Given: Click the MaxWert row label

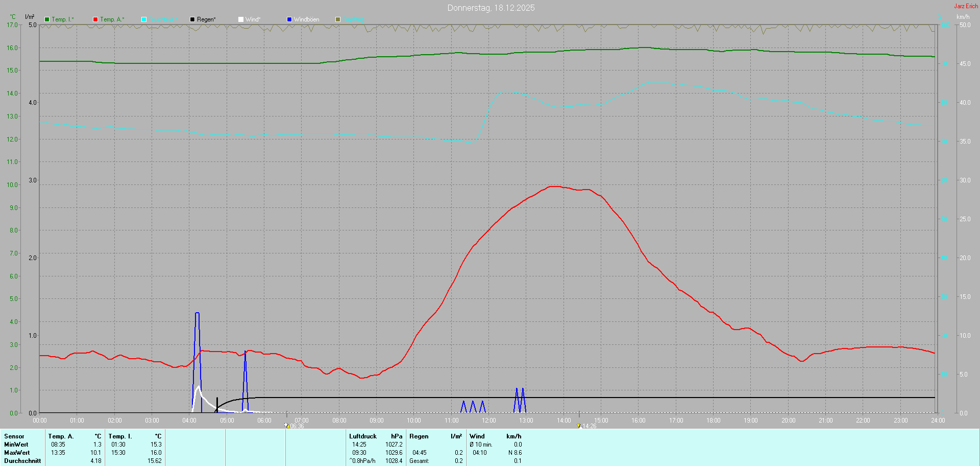Looking at the screenshot, I should 17,453.
